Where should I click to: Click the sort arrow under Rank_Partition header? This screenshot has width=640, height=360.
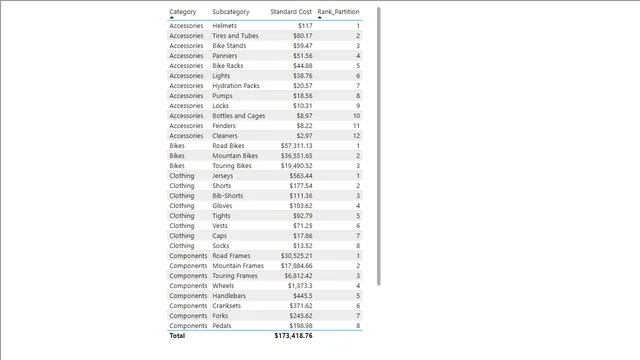pos(320,18)
